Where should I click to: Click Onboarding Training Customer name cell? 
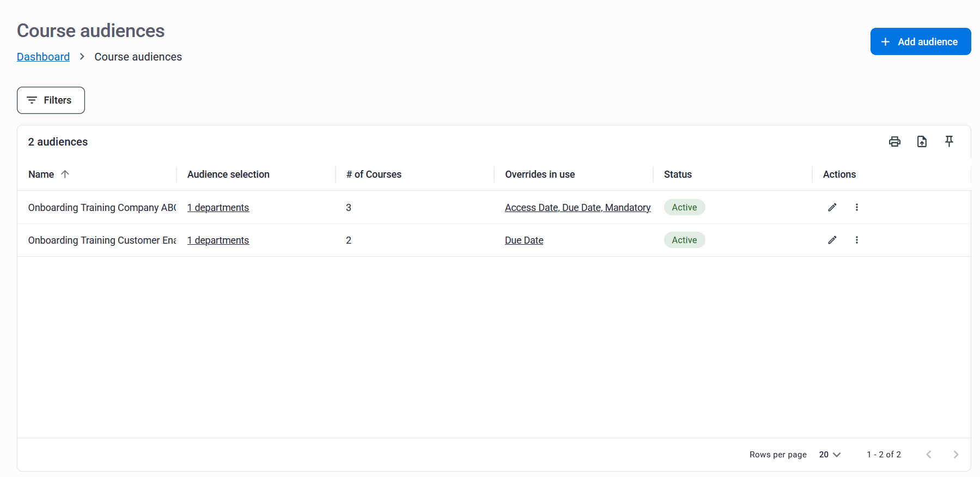(x=102, y=240)
